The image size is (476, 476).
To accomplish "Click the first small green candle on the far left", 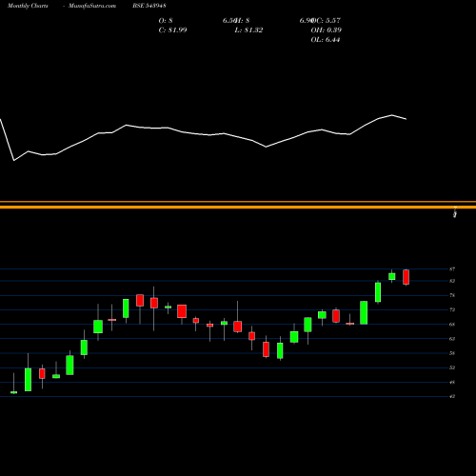I will pos(13,392).
